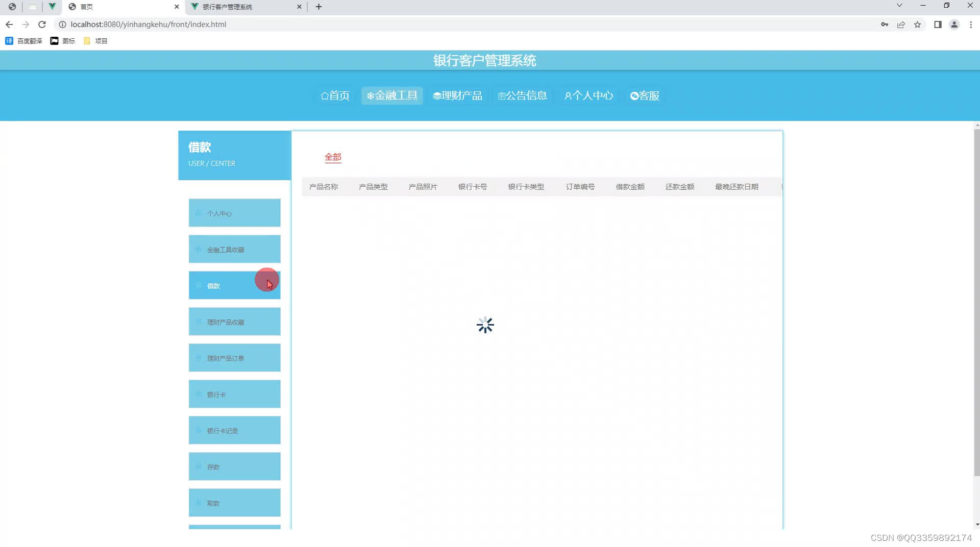980x547 pixels.
Task: Switch to the 银行客户管理系统 browser tab
Action: (x=245, y=7)
